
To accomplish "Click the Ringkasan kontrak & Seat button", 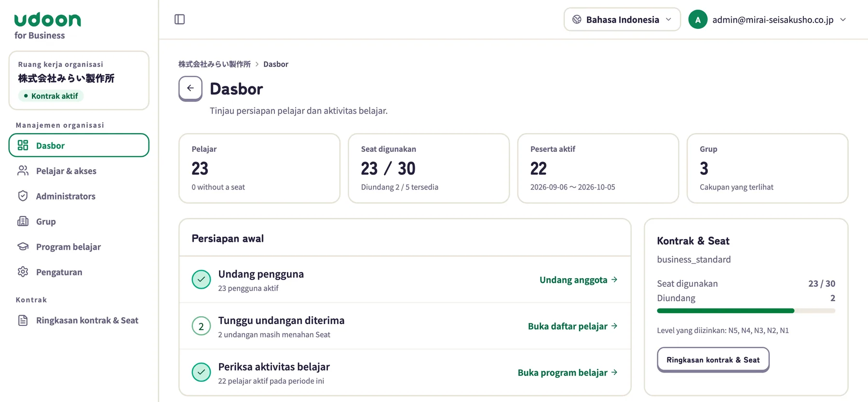I will pos(713,360).
